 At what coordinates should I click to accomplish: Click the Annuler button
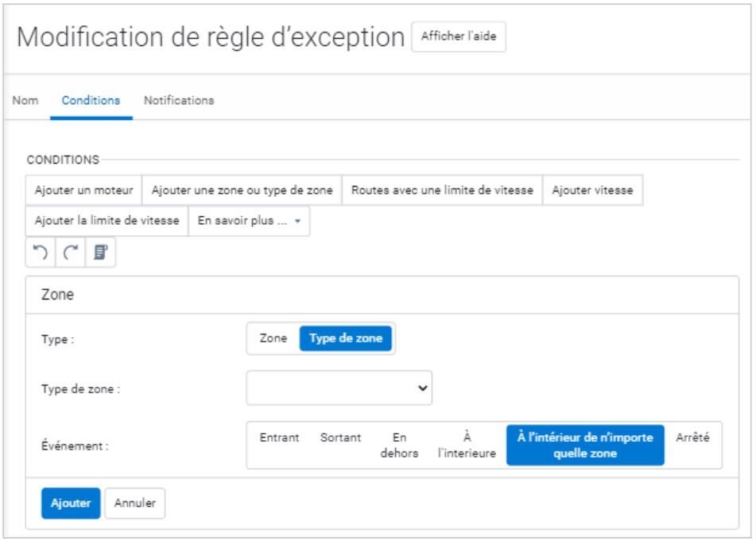[134, 502]
